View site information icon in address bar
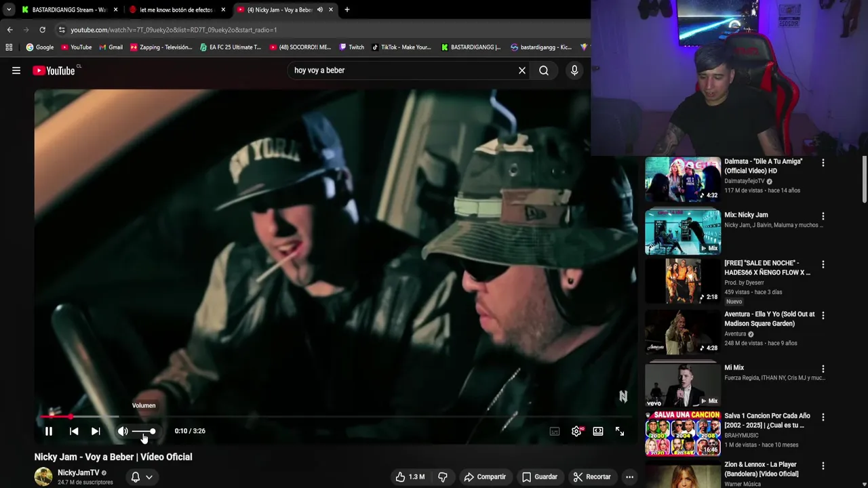 62,30
